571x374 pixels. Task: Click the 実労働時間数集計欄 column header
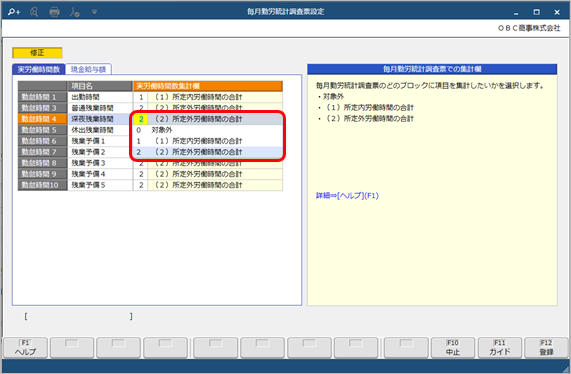[x=208, y=86]
